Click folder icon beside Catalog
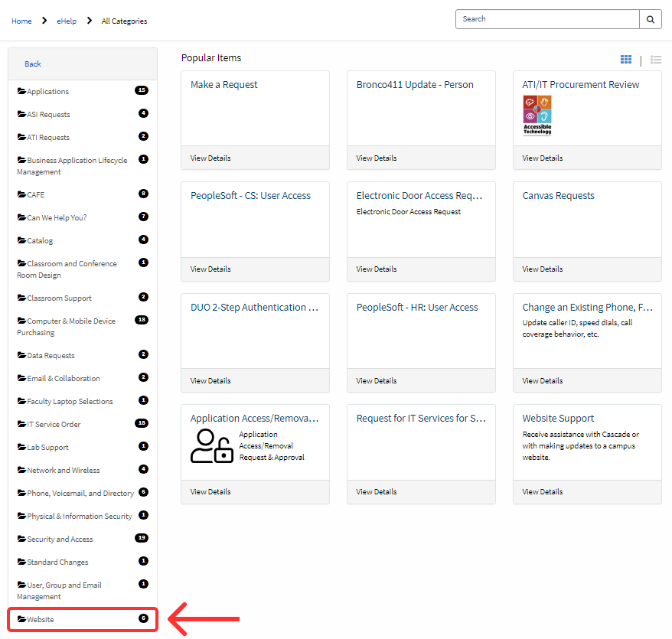672x639 pixels. click(x=21, y=240)
